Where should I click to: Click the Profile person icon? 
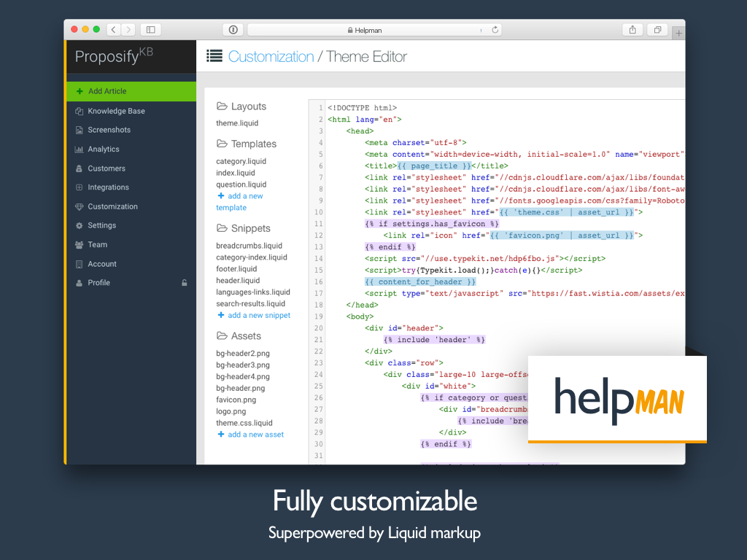coord(79,283)
